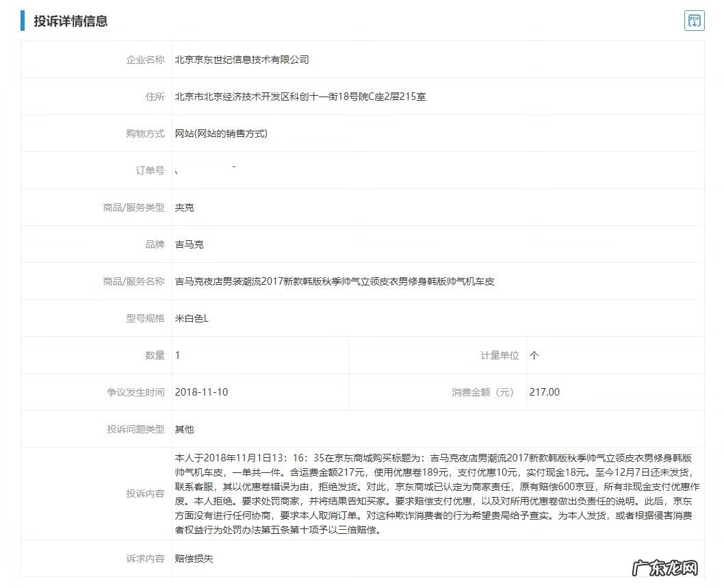Click the 投诉内容 field label
Screen dimensions: 724x588
pyautogui.click(x=145, y=494)
